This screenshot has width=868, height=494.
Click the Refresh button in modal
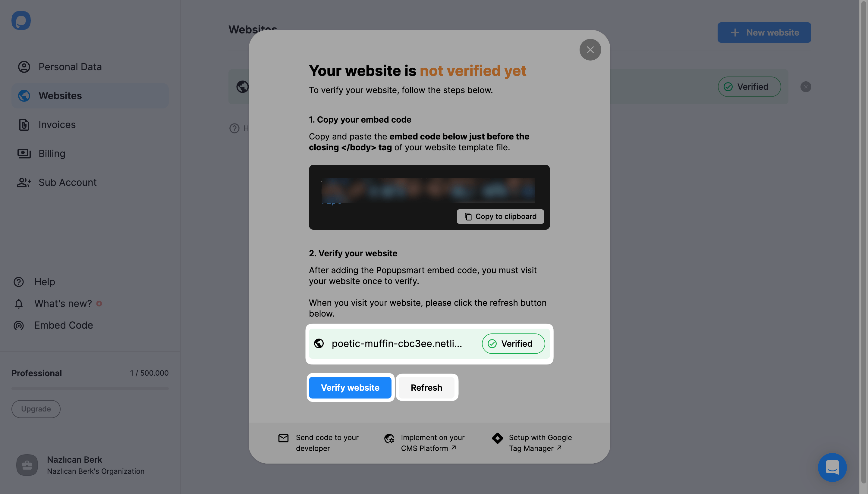pos(426,387)
